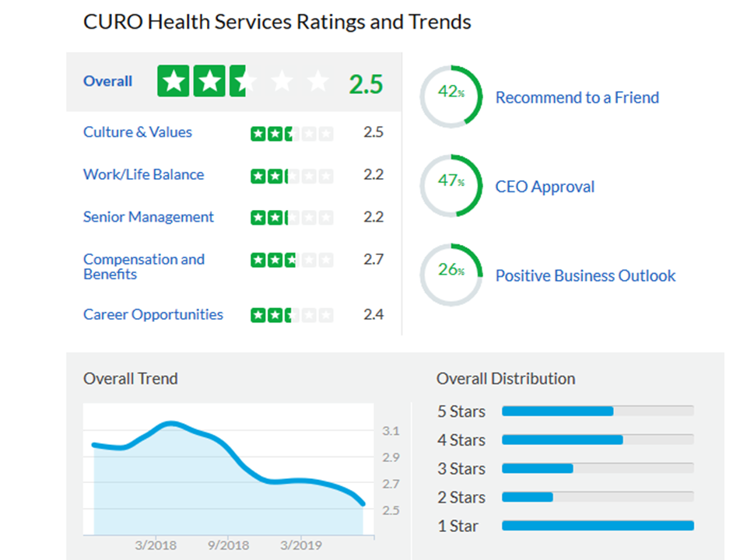
Task: Click the 47% CEO approval gauge
Action: [x=451, y=186]
